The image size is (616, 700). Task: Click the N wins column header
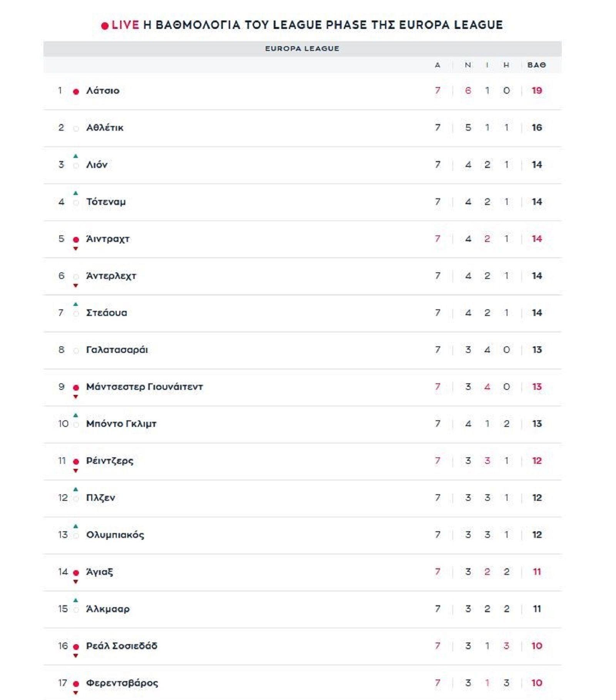point(468,65)
